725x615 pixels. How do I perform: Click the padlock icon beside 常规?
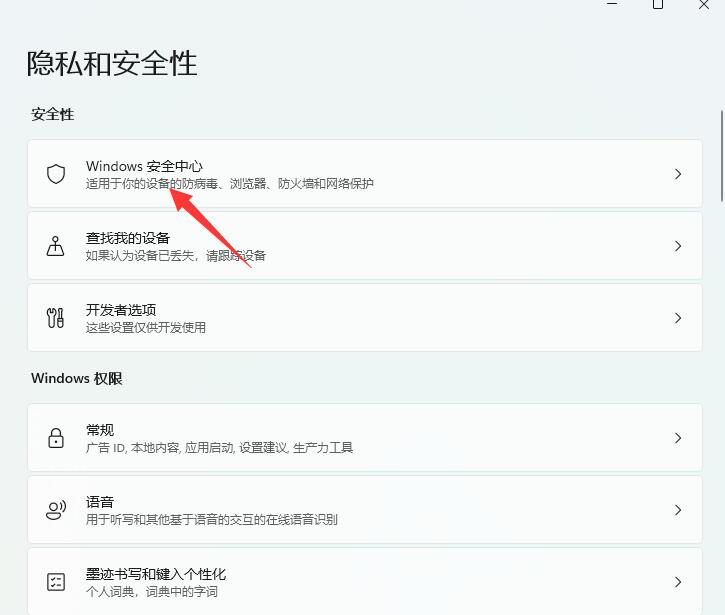56,438
